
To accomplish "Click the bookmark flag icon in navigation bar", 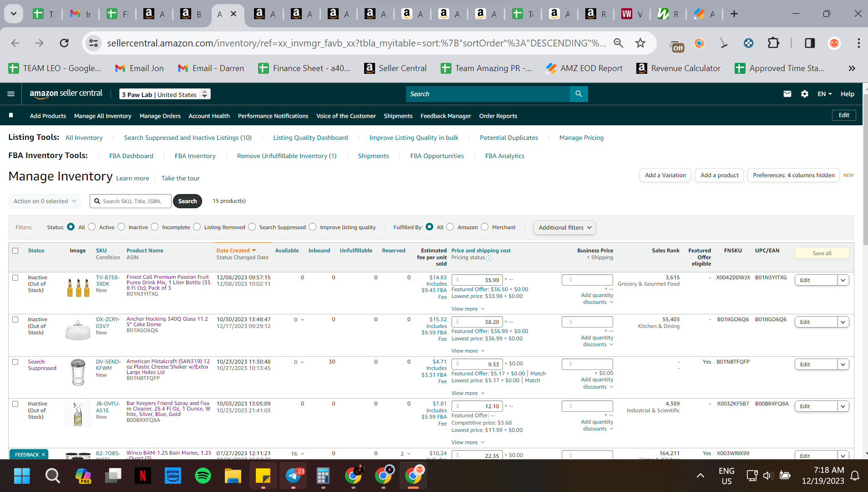I will click(x=11, y=116).
